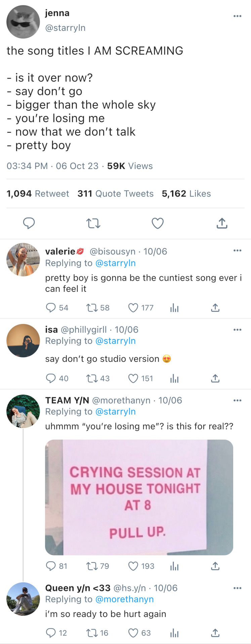Open @starryln link in valerie's reply

pyautogui.click(x=115, y=263)
